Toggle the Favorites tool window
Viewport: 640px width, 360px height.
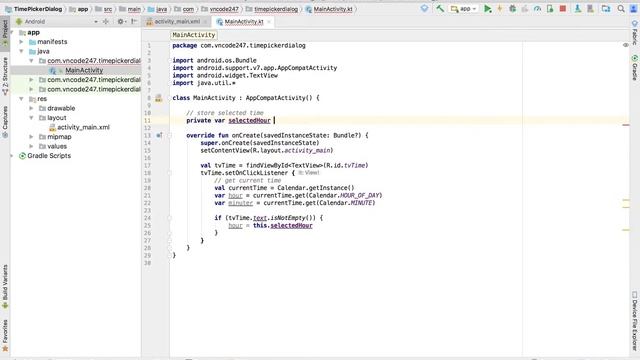[x=5, y=336]
